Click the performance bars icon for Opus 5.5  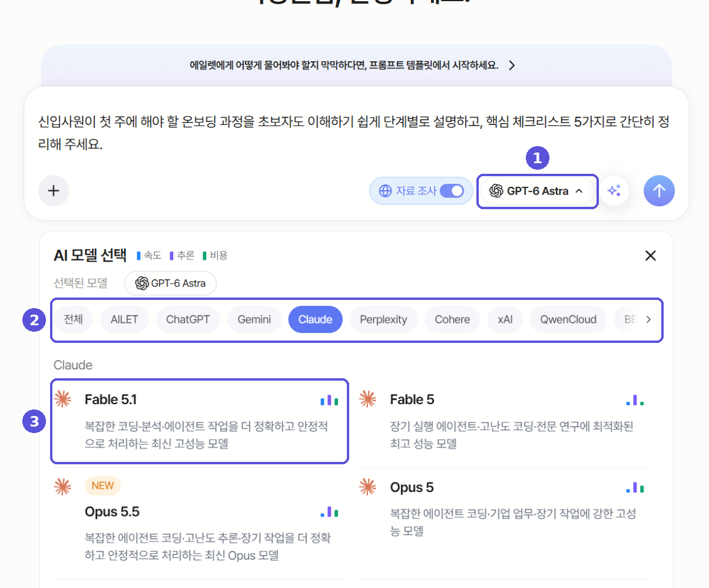coord(329,511)
